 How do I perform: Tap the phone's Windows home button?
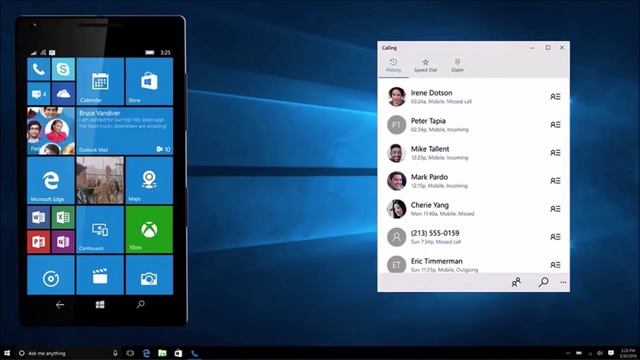pos(100,304)
